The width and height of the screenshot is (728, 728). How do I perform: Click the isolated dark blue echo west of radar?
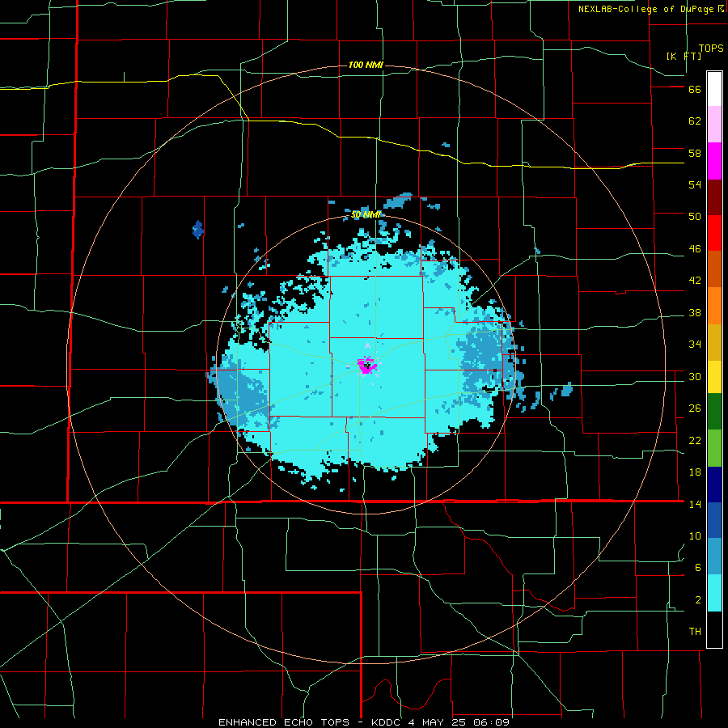click(x=198, y=230)
